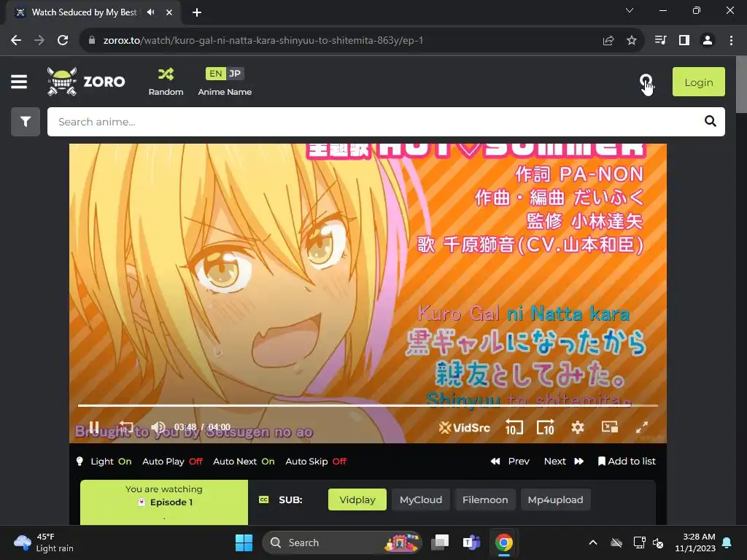Open the Windows Start menu
Viewport: 747px width, 560px height.
244,542
